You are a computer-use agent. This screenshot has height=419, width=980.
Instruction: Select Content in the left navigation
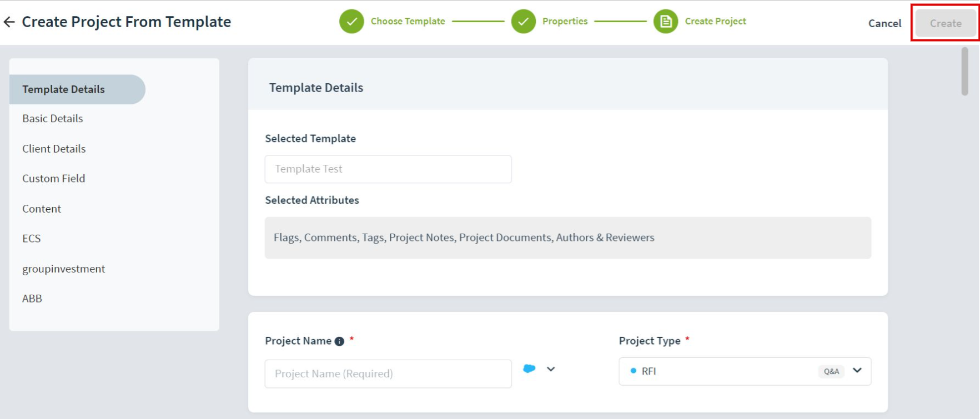42,209
